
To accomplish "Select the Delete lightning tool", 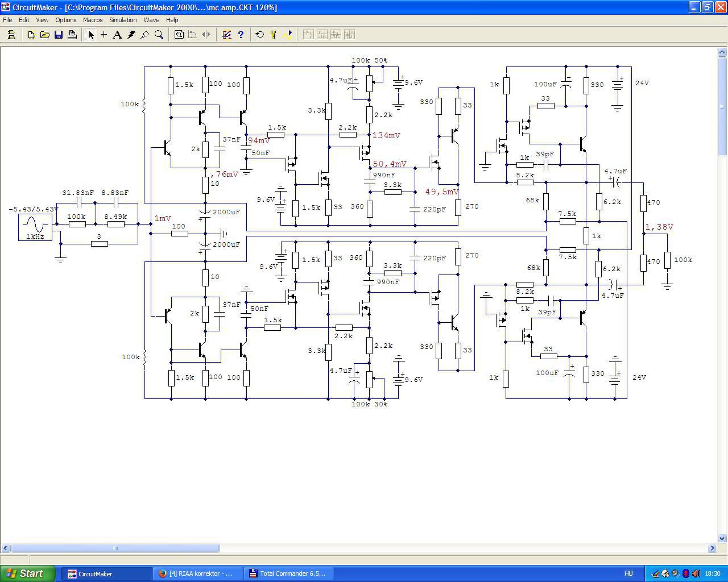I will 131,35.
